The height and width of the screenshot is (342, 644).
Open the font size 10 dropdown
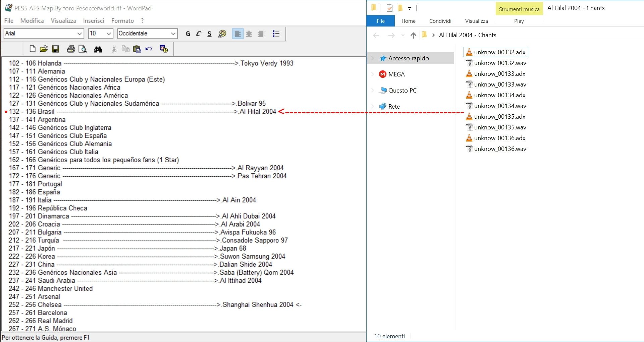click(109, 34)
